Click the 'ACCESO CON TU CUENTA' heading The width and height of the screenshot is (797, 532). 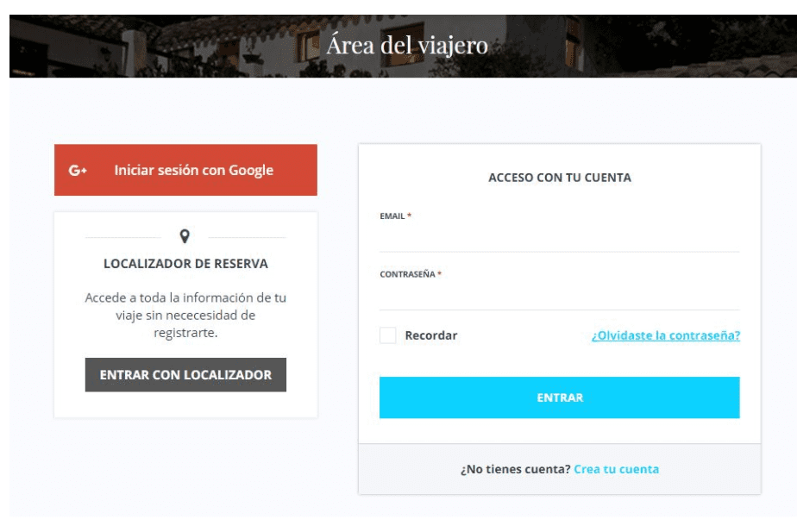coord(559,178)
